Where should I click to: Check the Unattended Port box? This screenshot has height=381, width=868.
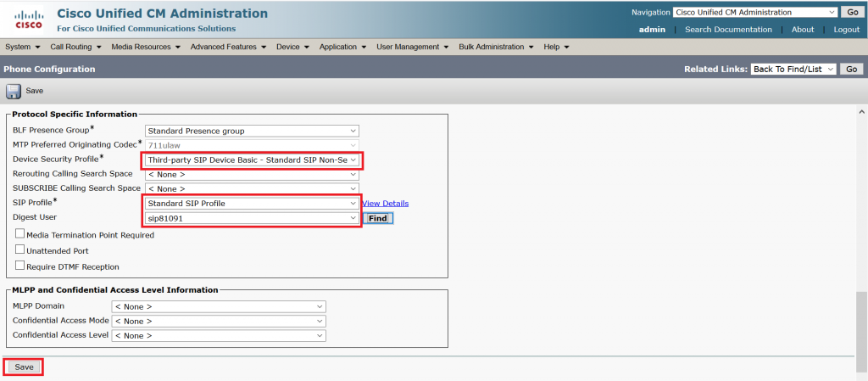pyautogui.click(x=19, y=249)
